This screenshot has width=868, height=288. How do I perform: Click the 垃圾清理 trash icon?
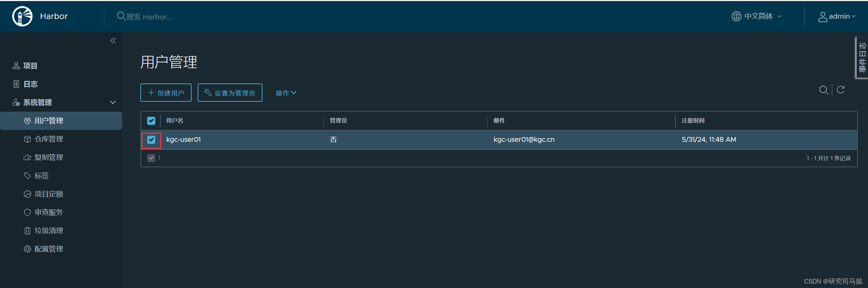pos(27,231)
